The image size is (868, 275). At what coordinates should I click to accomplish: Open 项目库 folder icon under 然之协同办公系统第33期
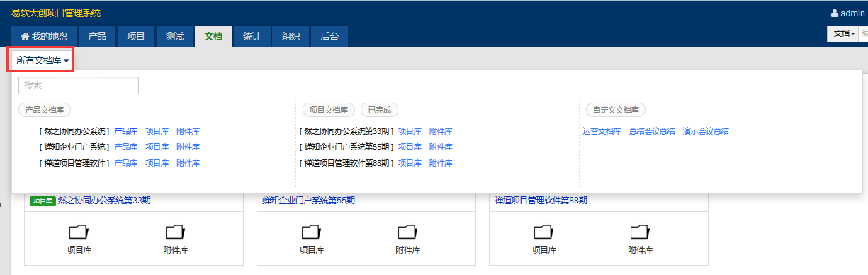(79, 232)
